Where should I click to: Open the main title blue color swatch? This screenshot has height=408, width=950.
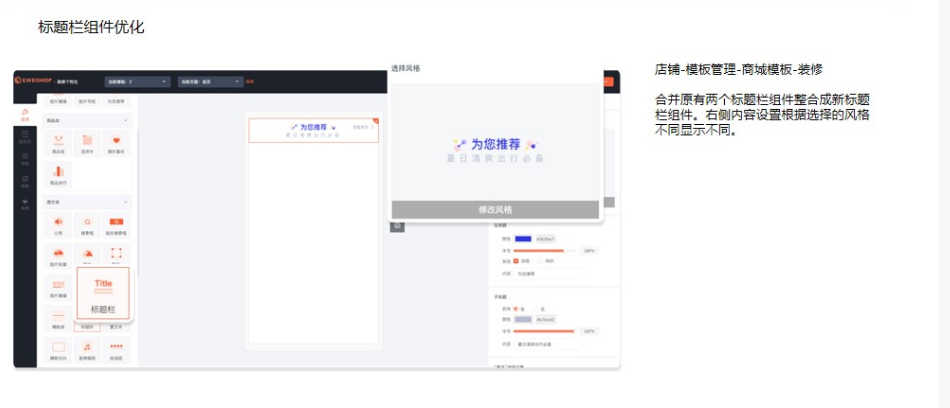tap(523, 239)
